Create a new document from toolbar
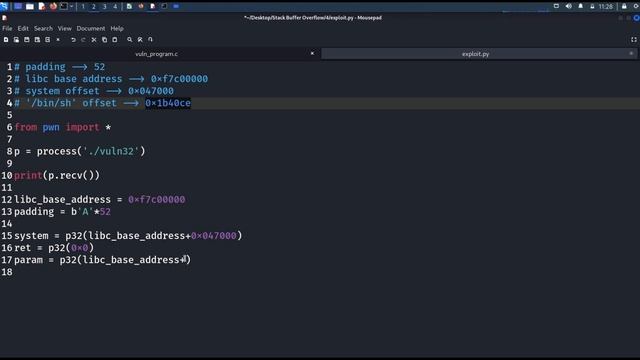The width and height of the screenshot is (640, 360). click(x=6, y=40)
